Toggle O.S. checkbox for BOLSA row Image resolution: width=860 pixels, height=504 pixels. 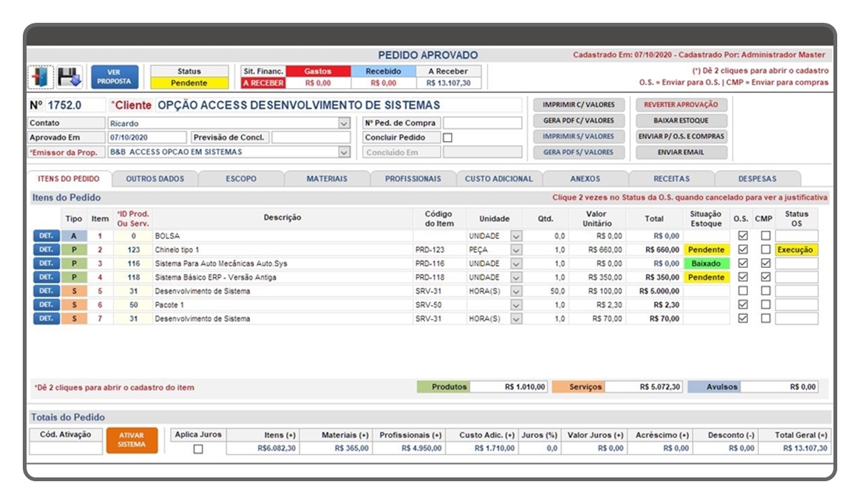pyautogui.click(x=742, y=236)
